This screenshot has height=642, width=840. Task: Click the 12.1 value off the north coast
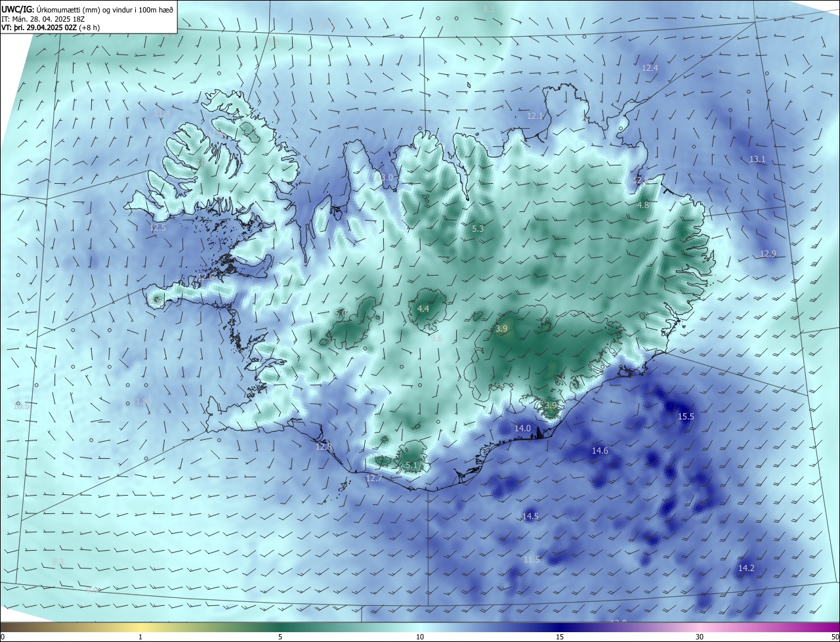535,116
